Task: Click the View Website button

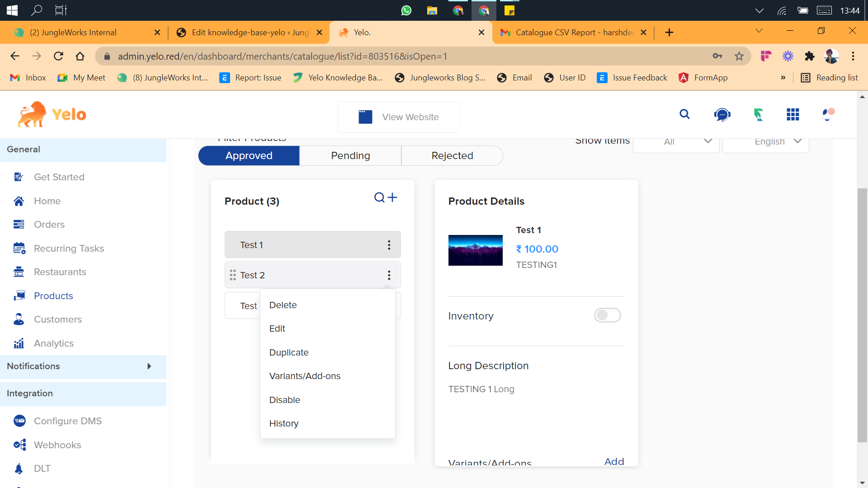Action: [x=398, y=117]
